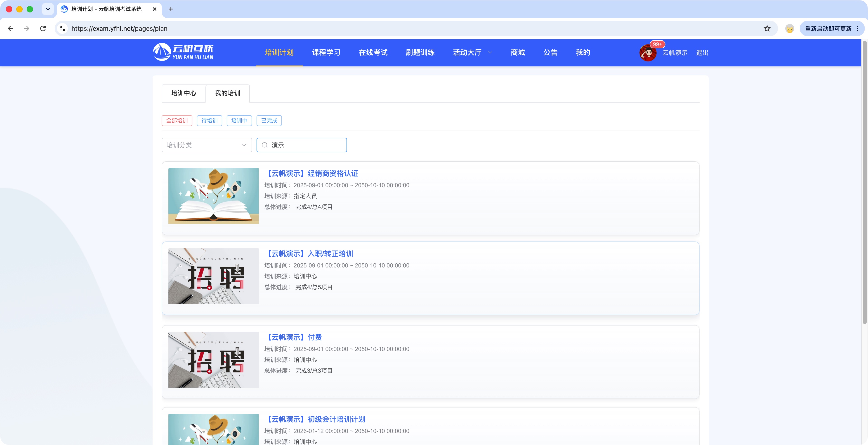Viewport: 868px width, 445px height.
Task: Open the 商城 nav item
Action: [518, 52]
